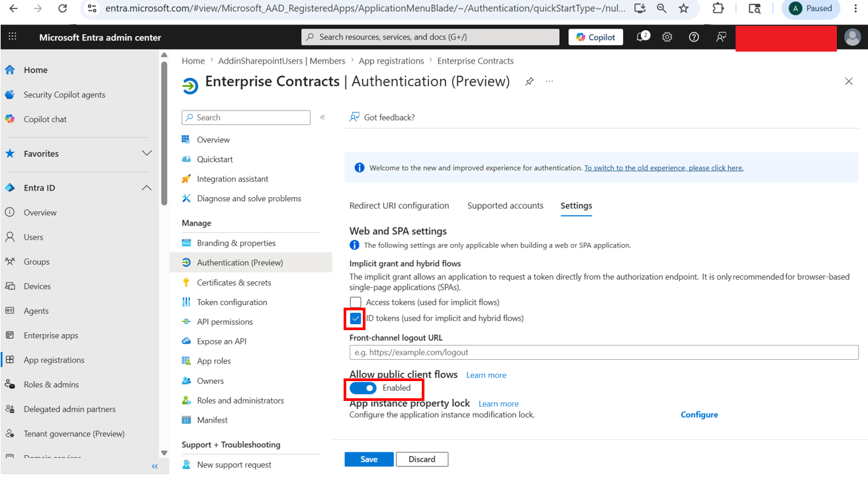Close the Authentication blade with X
868x477 pixels.
point(849,81)
